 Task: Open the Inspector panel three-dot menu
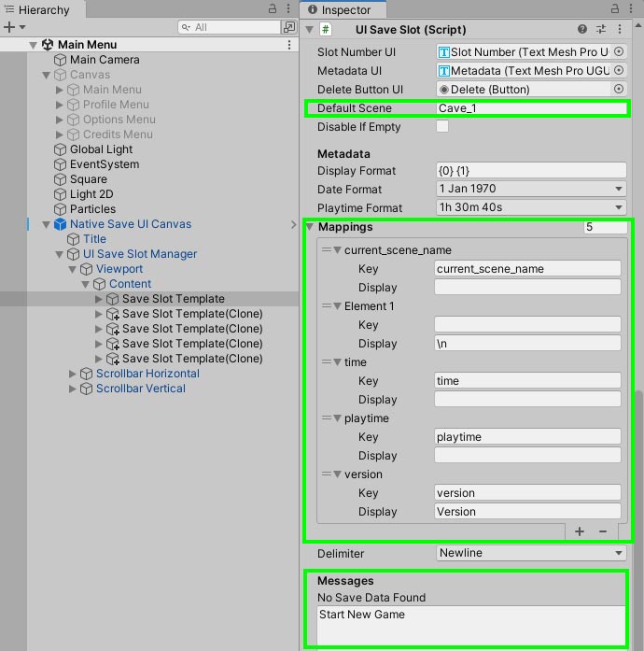631,8
